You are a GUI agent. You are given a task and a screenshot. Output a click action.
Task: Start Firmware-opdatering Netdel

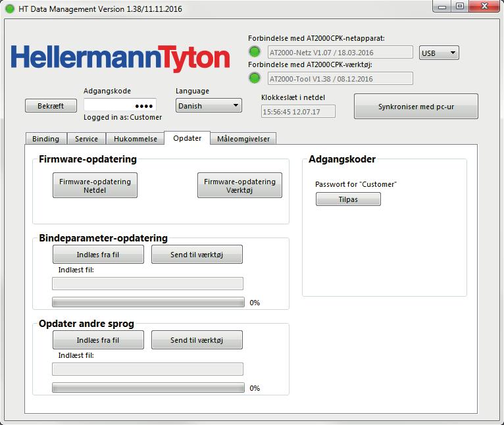tap(95, 186)
